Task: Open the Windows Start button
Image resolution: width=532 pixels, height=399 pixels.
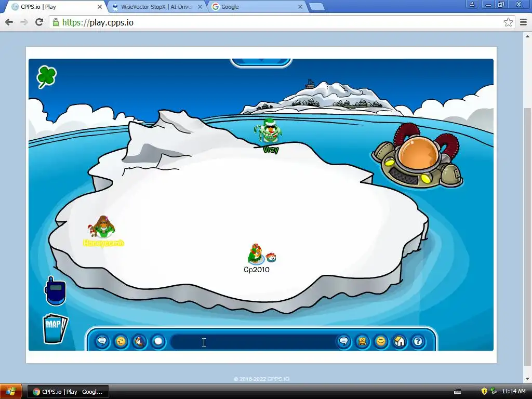Action: (11, 392)
